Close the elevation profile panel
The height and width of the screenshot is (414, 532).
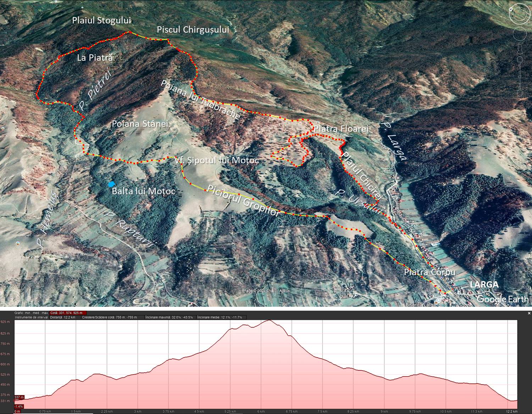click(x=529, y=313)
